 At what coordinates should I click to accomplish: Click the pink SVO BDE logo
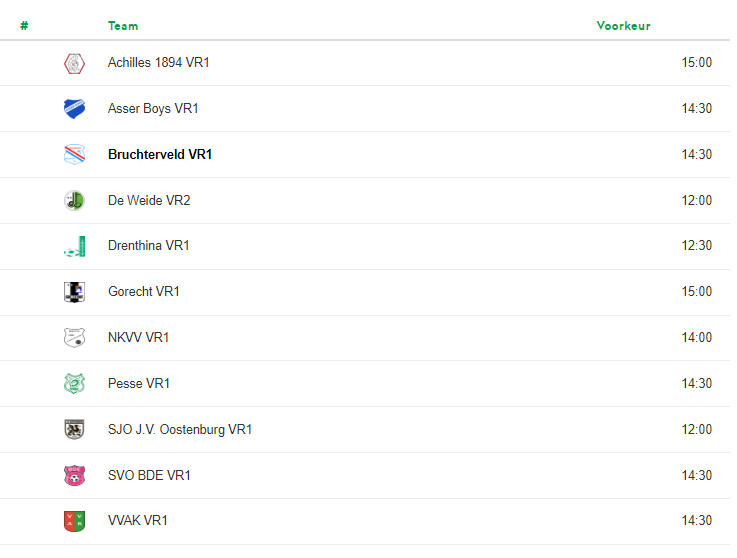pyautogui.click(x=74, y=475)
